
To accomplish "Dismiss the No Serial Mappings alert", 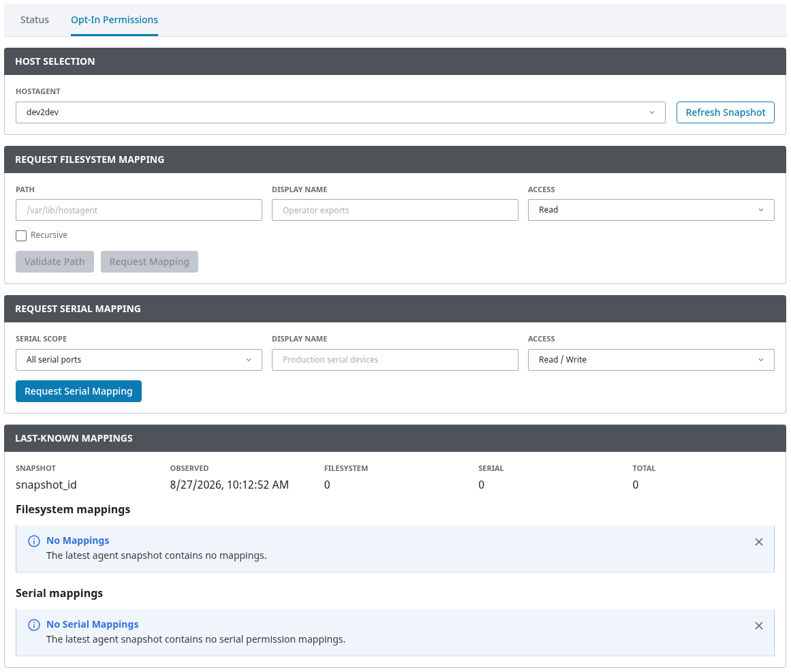I will (x=758, y=626).
